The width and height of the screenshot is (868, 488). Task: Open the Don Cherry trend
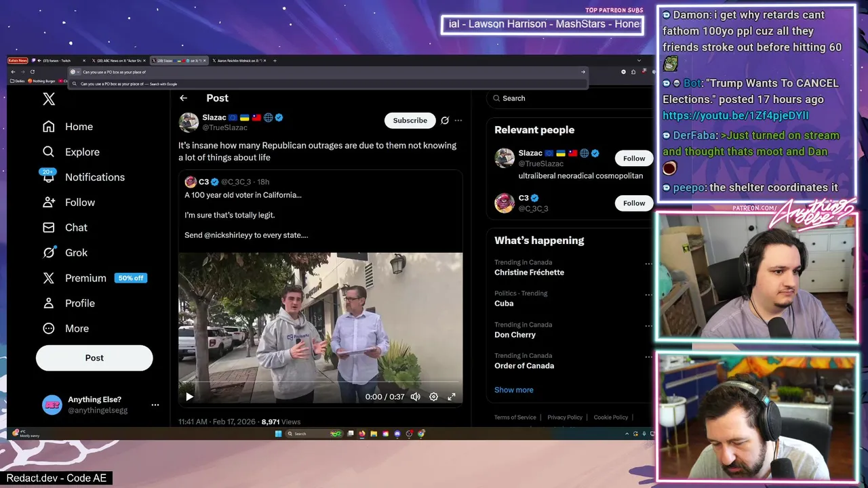(x=515, y=335)
